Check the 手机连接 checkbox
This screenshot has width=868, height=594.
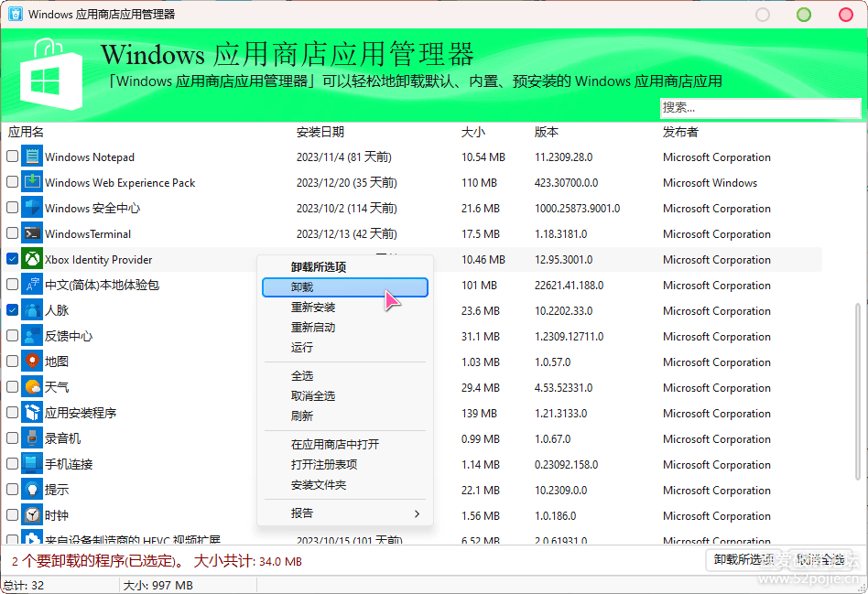pos(12,464)
